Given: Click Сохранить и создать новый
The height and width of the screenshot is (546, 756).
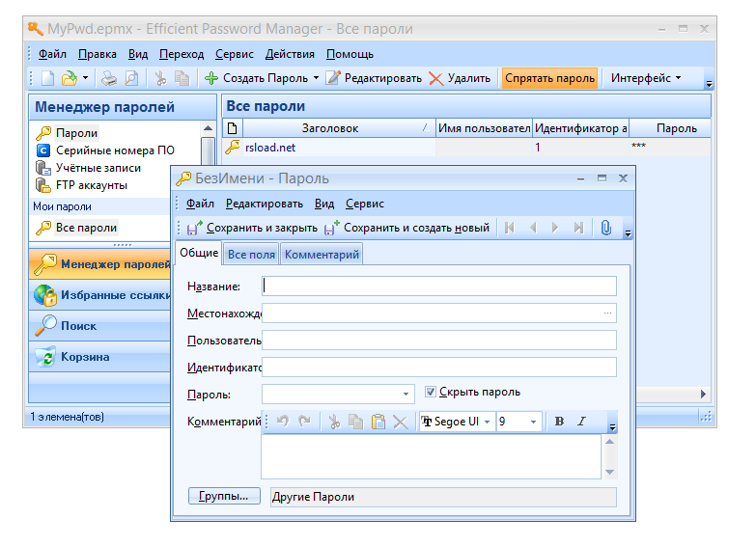Looking at the screenshot, I should tap(406, 228).
